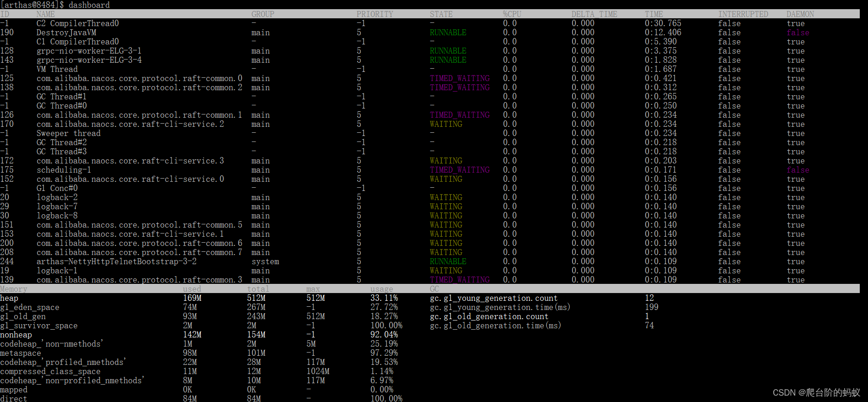This screenshot has height=402, width=868.
Task: Click 'gc.g1_old_generation.count' label
Action: point(489,316)
